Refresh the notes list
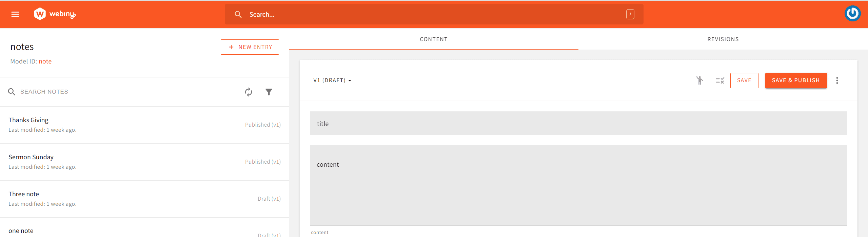868x237 pixels. point(249,92)
